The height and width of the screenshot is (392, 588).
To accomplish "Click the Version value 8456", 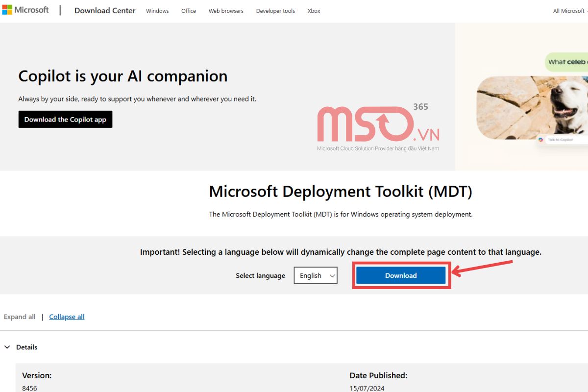I will [29, 388].
